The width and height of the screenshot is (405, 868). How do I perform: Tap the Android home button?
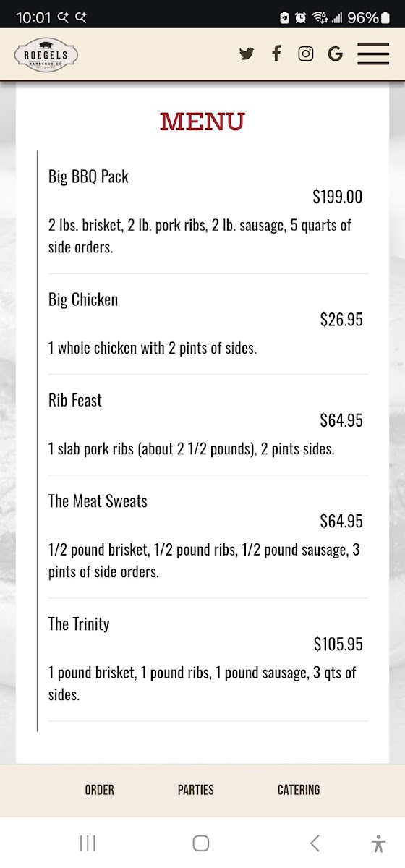pyautogui.click(x=201, y=843)
